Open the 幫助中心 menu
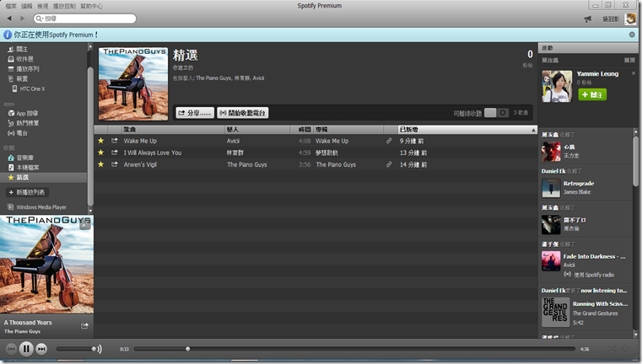Image resolution: width=642 pixels, height=364 pixels. (x=91, y=6)
